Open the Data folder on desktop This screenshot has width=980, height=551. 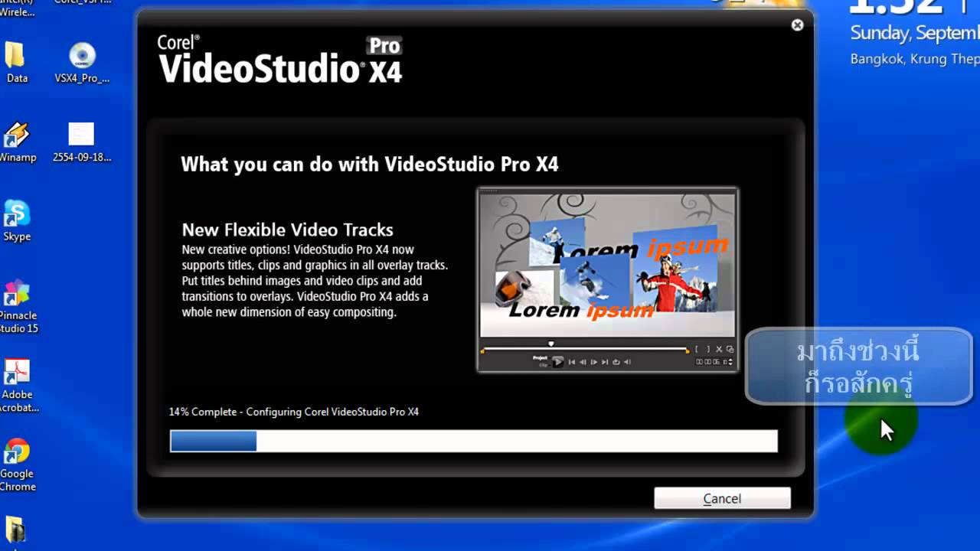17,63
